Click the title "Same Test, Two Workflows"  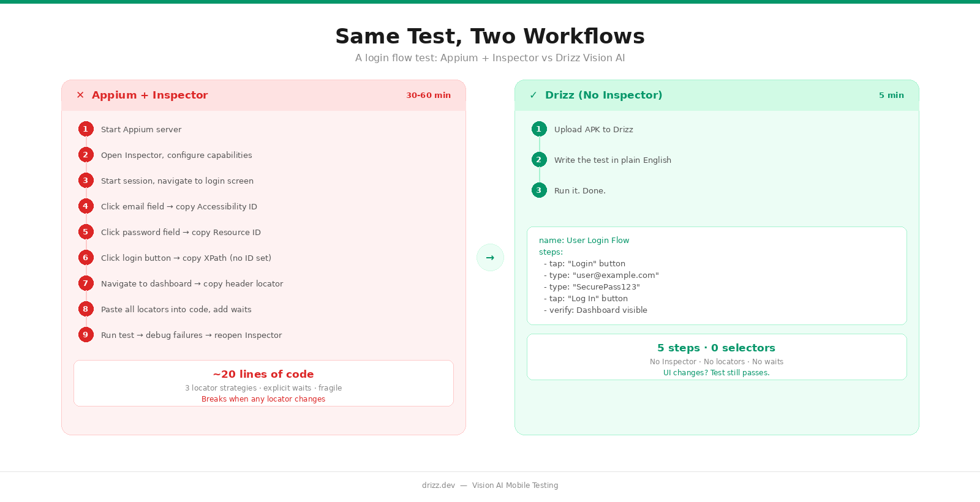(x=490, y=36)
